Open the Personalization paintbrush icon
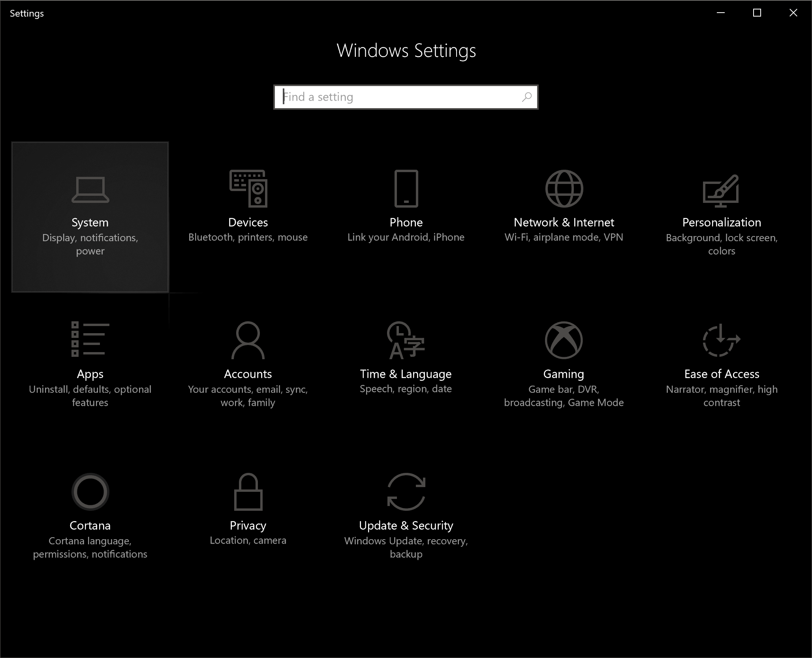The height and width of the screenshot is (658, 812). coord(721,191)
